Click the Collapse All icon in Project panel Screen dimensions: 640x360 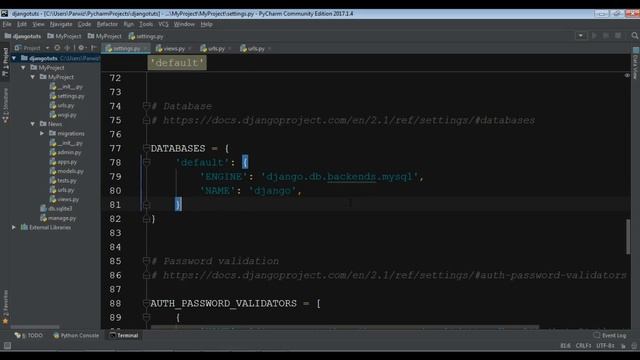pos(67,48)
